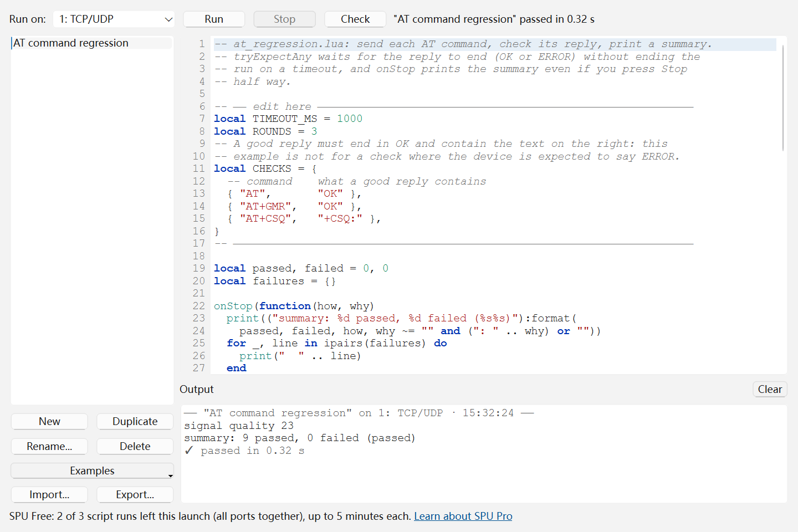798x532 pixels.
Task: Open 'Learn about SPU Pro' link
Action: (463, 516)
